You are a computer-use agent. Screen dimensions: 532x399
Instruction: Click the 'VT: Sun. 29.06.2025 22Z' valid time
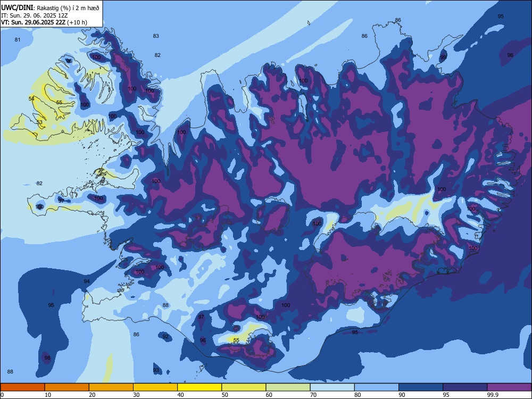tap(33, 22)
